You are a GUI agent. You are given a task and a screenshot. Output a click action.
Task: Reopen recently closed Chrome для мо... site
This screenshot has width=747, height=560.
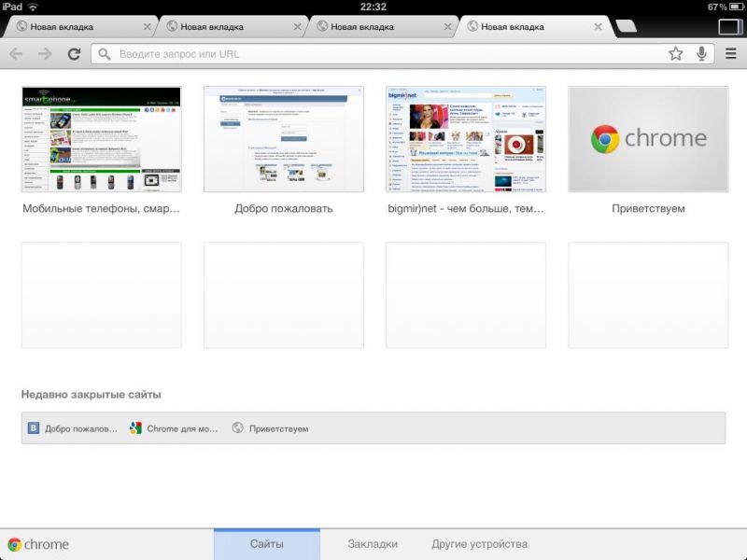click(x=174, y=428)
